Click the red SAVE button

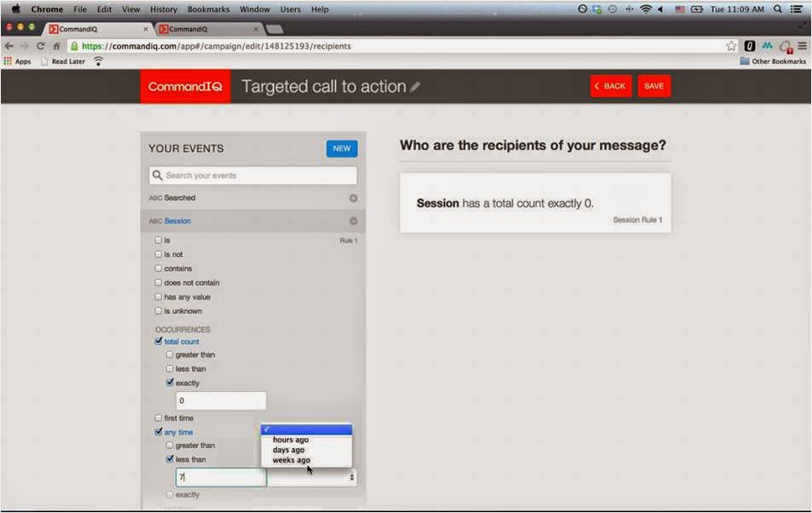[654, 86]
